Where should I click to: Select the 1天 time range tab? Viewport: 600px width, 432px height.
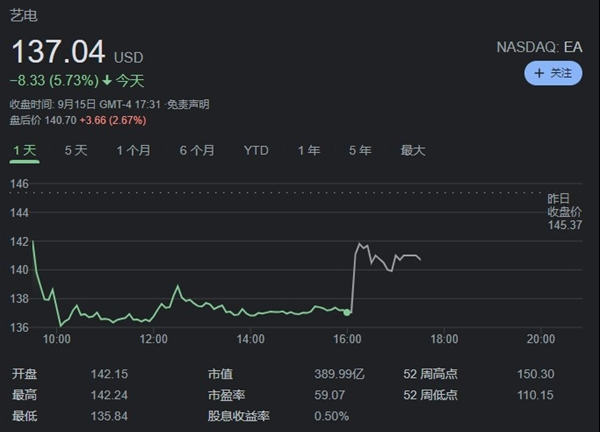[x=24, y=151]
